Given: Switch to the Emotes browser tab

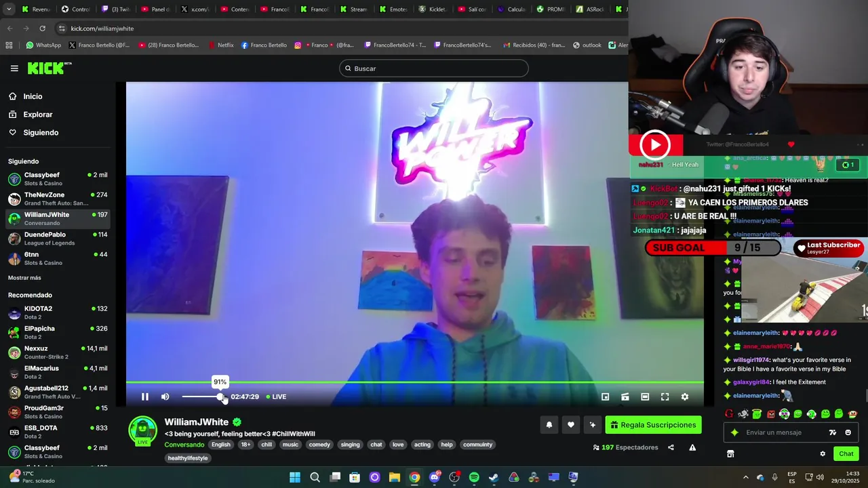Looking at the screenshot, I should (393, 9).
